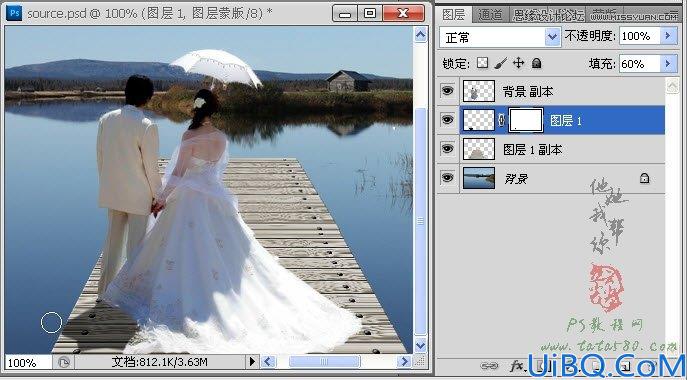Select the 图层 1 layer mask thumbnail
Screen dimensions: 687x380
tap(526, 120)
